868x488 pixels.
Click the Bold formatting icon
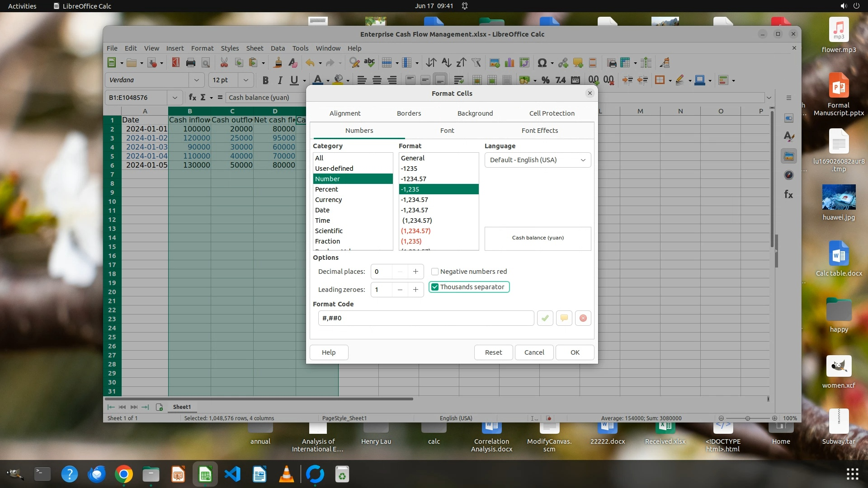[265, 80]
